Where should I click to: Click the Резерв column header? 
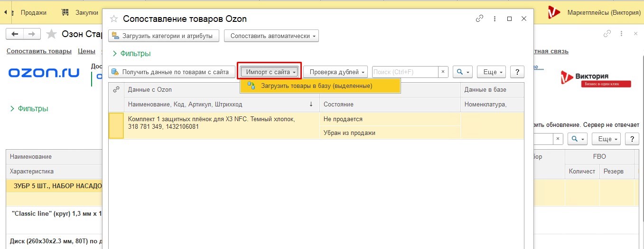[x=616, y=171]
